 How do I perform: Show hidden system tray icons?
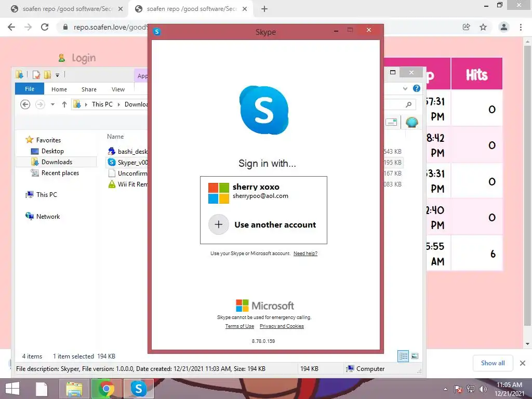click(x=445, y=389)
